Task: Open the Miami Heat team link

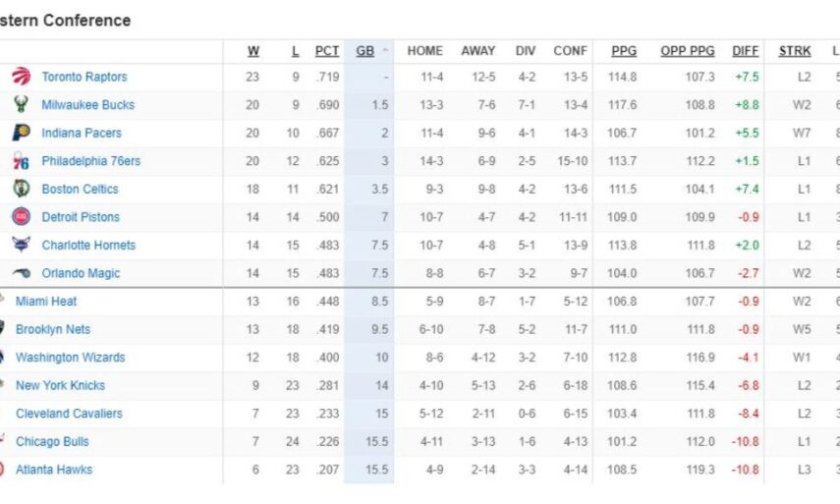Action: pyautogui.click(x=46, y=302)
